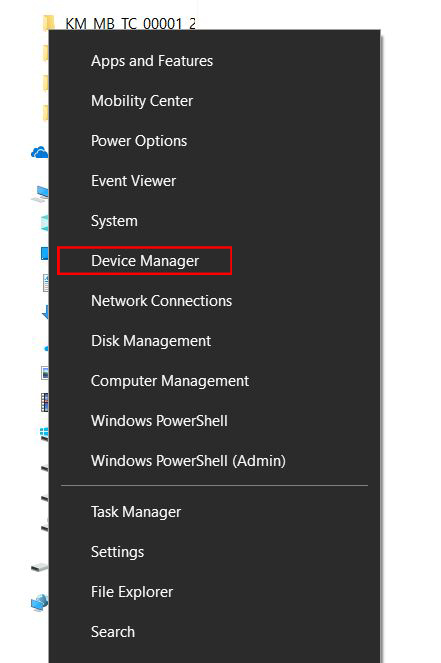Launch Event Viewer
This screenshot has height=663, width=441.
133,181
